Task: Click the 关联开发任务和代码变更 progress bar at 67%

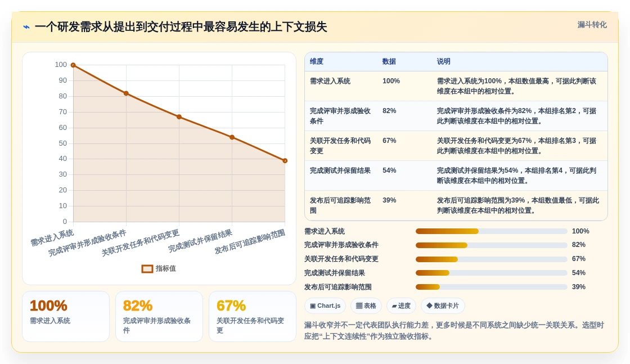Action: point(492,259)
